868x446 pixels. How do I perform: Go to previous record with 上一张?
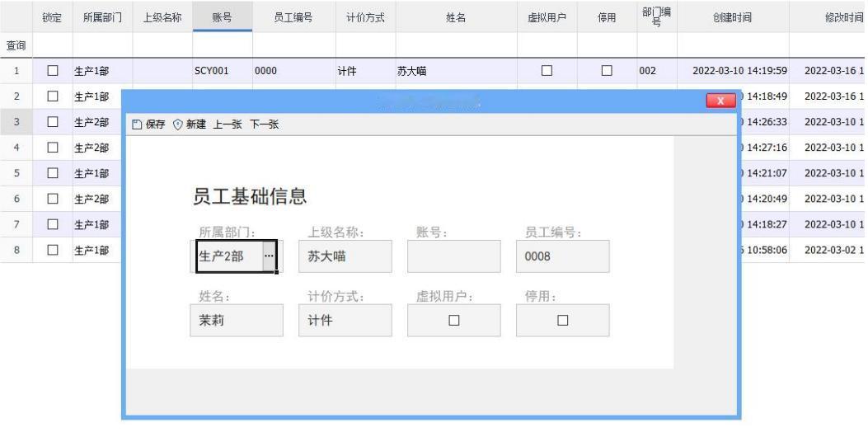[x=228, y=124]
